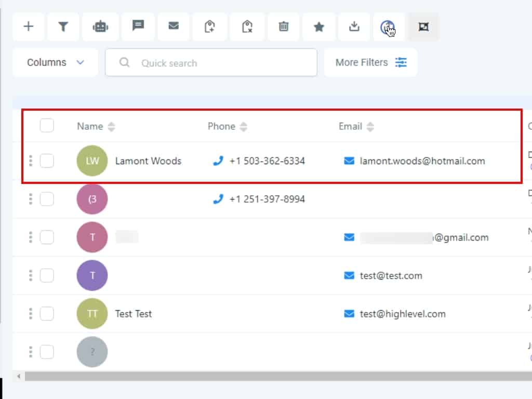Open the Columns dropdown
Screen dimensions: 532x399
pos(55,62)
